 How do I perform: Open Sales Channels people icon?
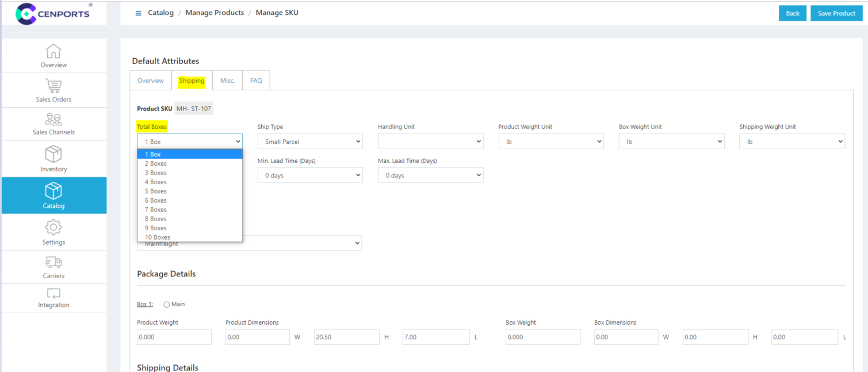click(x=53, y=119)
